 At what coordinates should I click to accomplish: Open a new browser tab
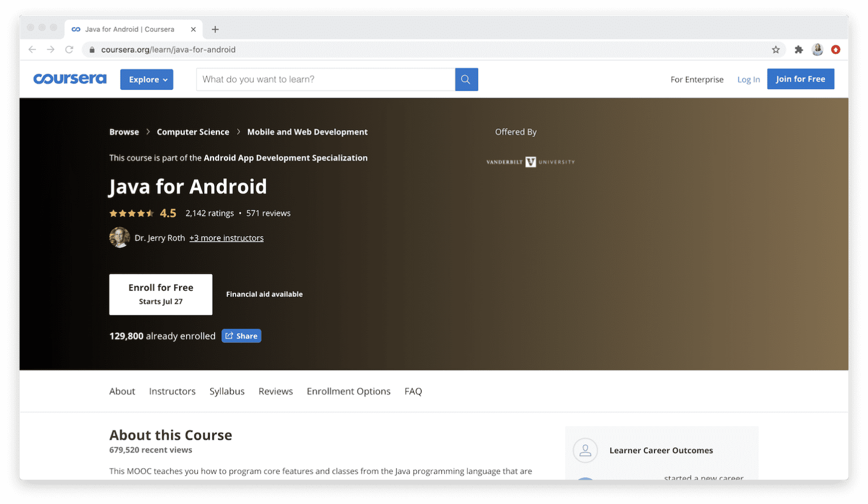click(215, 29)
